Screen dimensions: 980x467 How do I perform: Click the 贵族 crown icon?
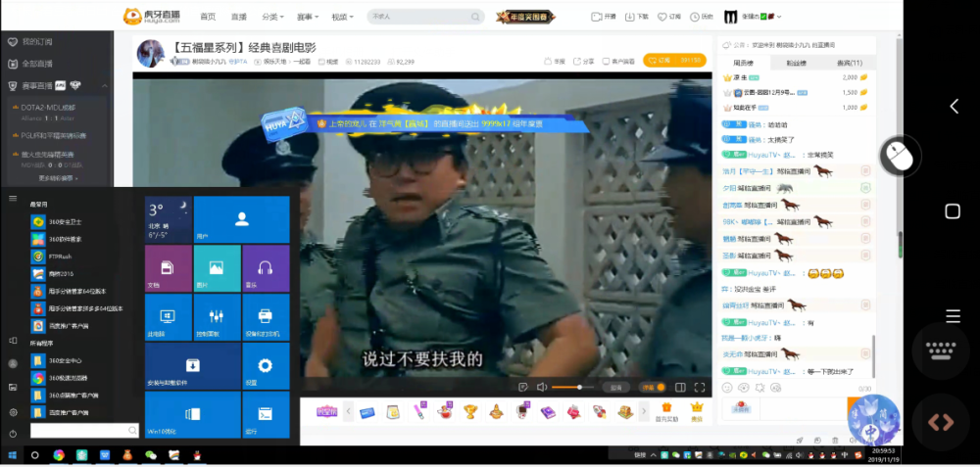click(697, 411)
